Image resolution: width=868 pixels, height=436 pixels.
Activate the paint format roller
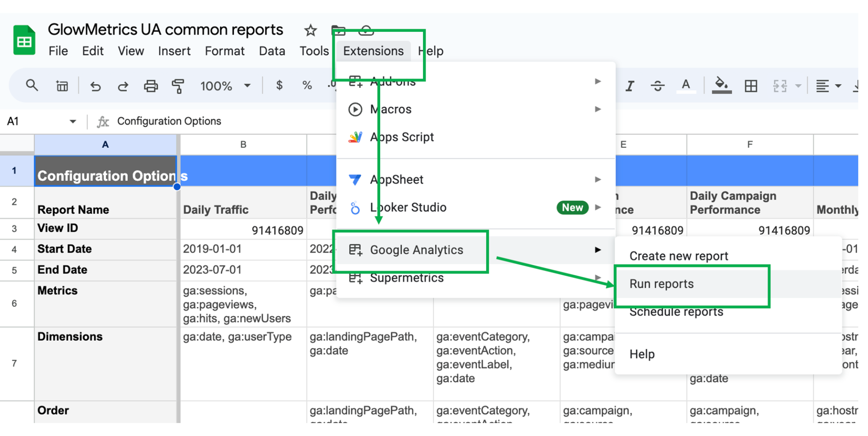click(x=178, y=86)
